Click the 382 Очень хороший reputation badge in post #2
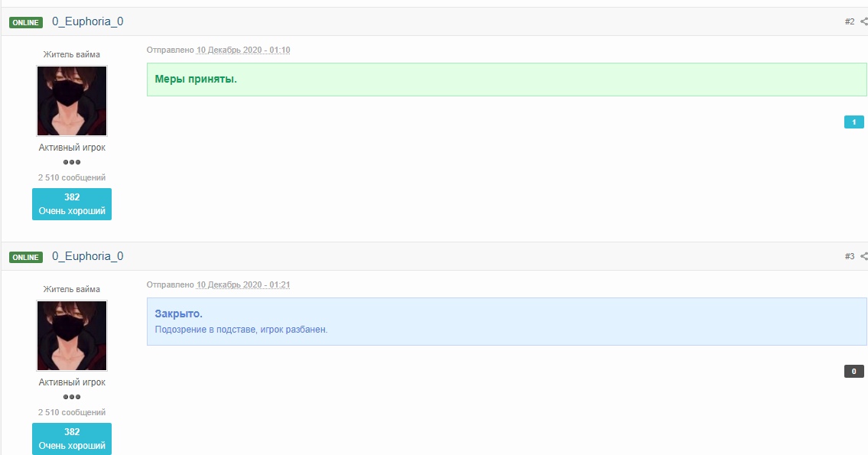The width and height of the screenshot is (868, 455). tap(72, 204)
